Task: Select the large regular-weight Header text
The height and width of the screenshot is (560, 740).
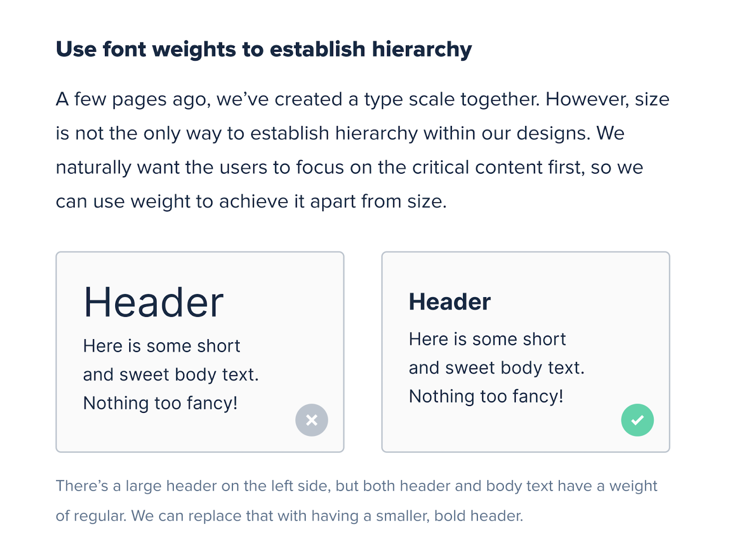Action: [154, 302]
